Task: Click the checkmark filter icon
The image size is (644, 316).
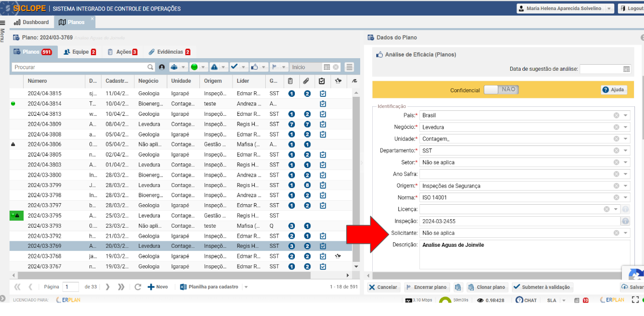Action: 234,67
